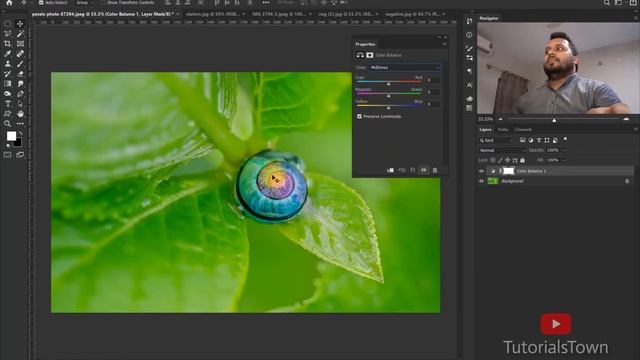Viewport: 640px width, 360px height.
Task: Select the Move tool
Action: point(20,24)
